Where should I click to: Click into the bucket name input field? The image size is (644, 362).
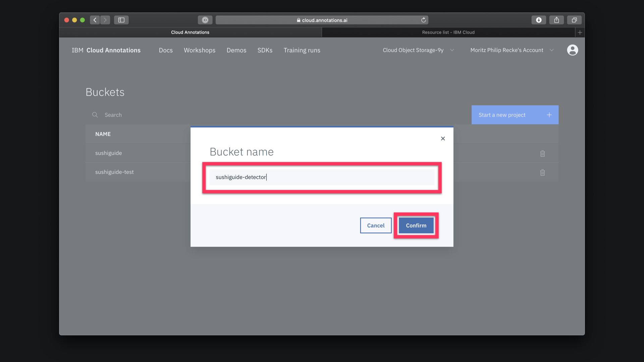pos(322,177)
